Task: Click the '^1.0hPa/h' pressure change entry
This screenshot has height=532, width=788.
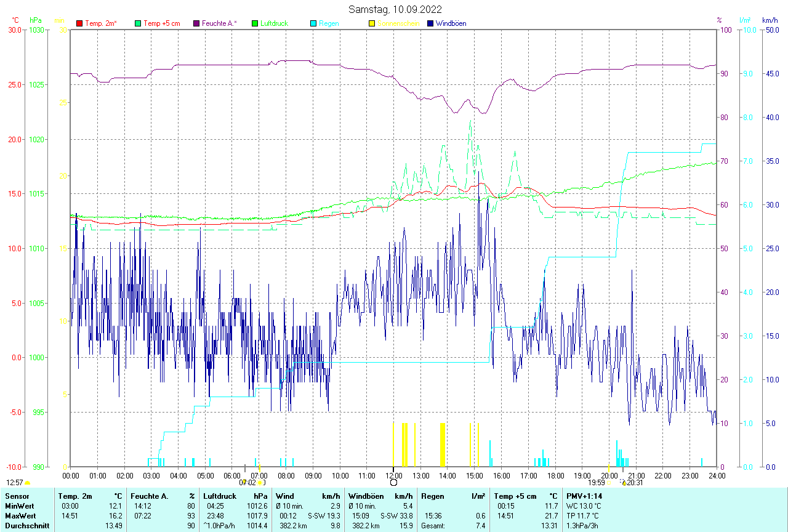Action: [x=220, y=526]
